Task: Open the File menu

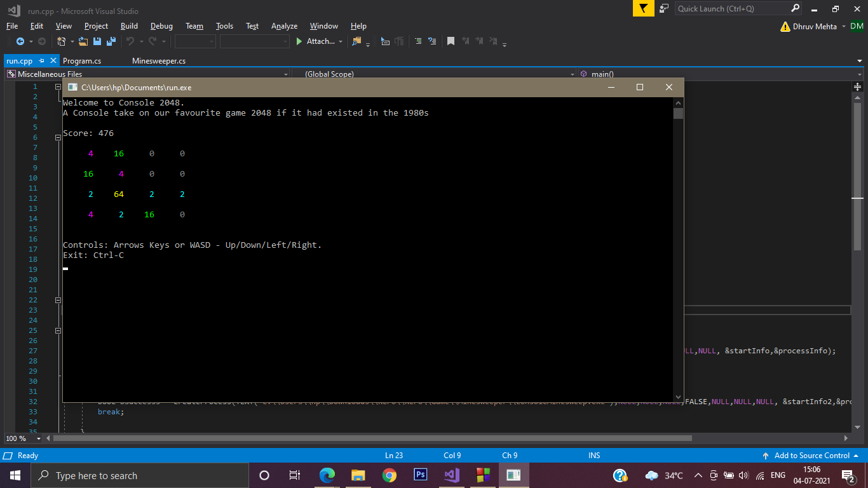Action: (x=12, y=26)
